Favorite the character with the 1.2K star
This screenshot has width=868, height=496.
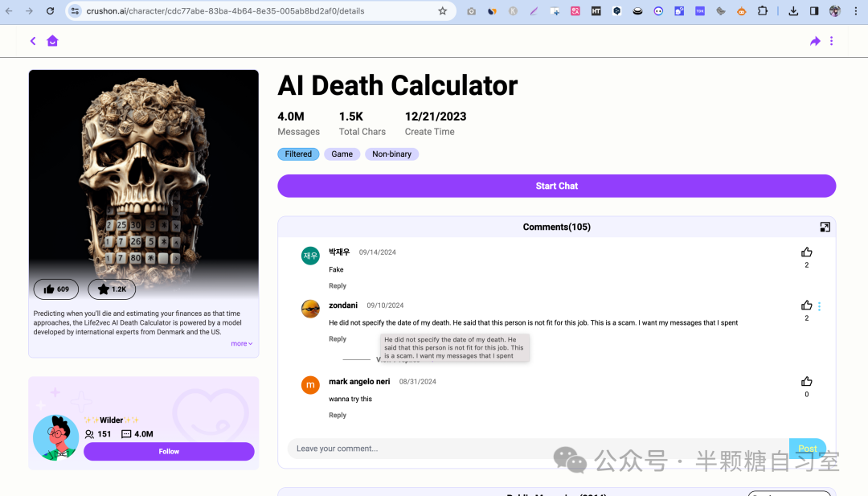[x=112, y=289]
